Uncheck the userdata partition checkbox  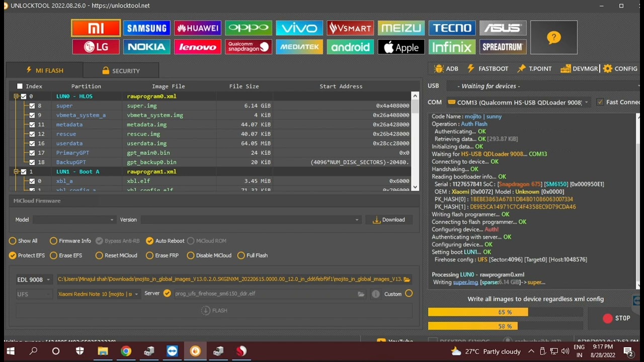coord(32,143)
